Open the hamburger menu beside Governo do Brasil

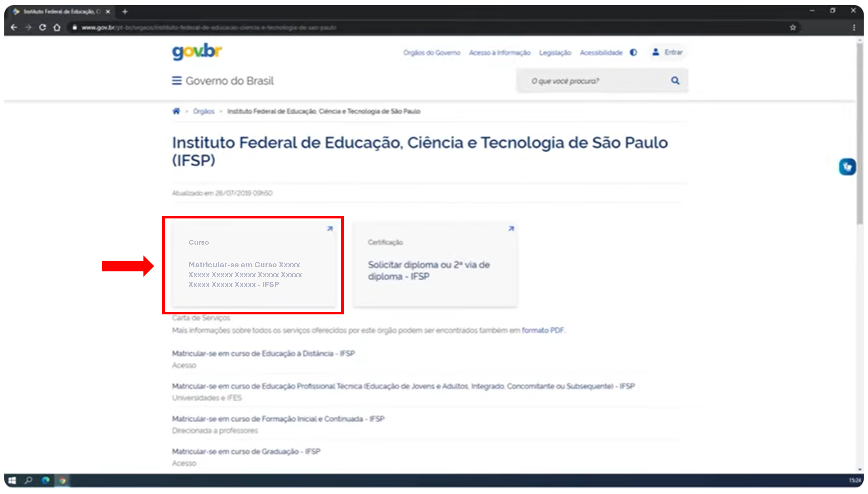(176, 81)
